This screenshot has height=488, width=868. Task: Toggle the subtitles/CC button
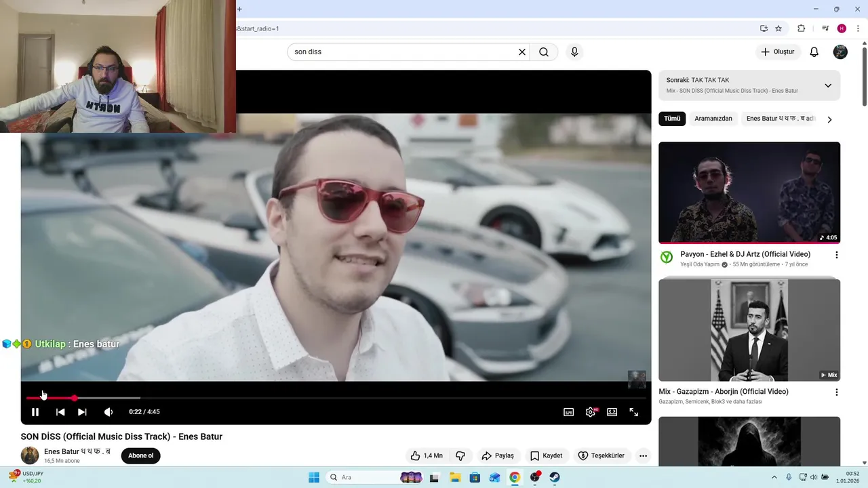point(569,412)
